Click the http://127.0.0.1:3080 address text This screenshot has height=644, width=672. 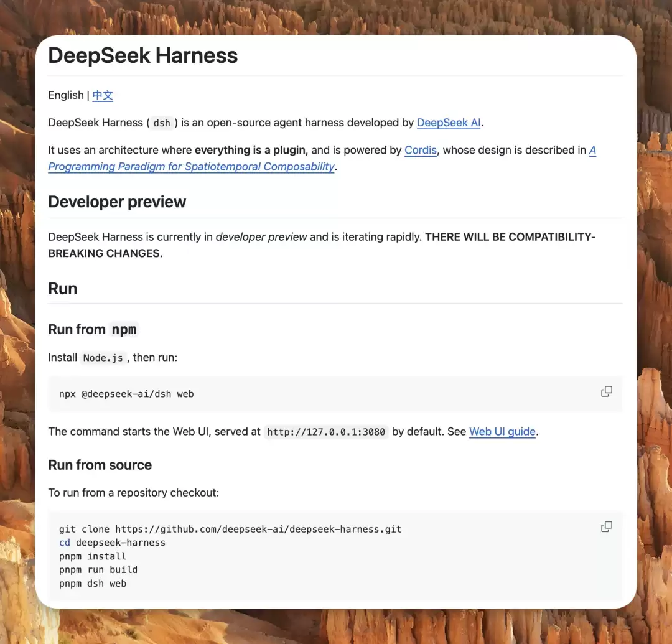(325, 432)
